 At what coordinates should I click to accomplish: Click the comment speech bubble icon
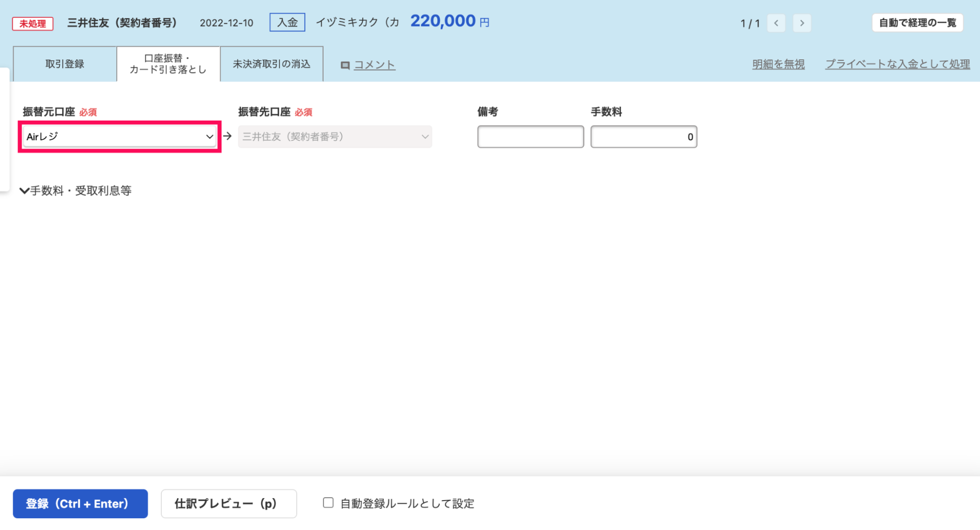(345, 65)
